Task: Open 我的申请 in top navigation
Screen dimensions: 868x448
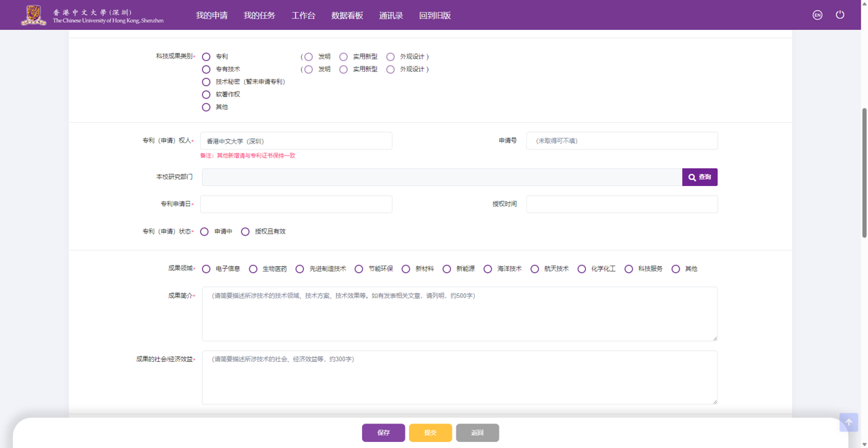Action: (212, 16)
